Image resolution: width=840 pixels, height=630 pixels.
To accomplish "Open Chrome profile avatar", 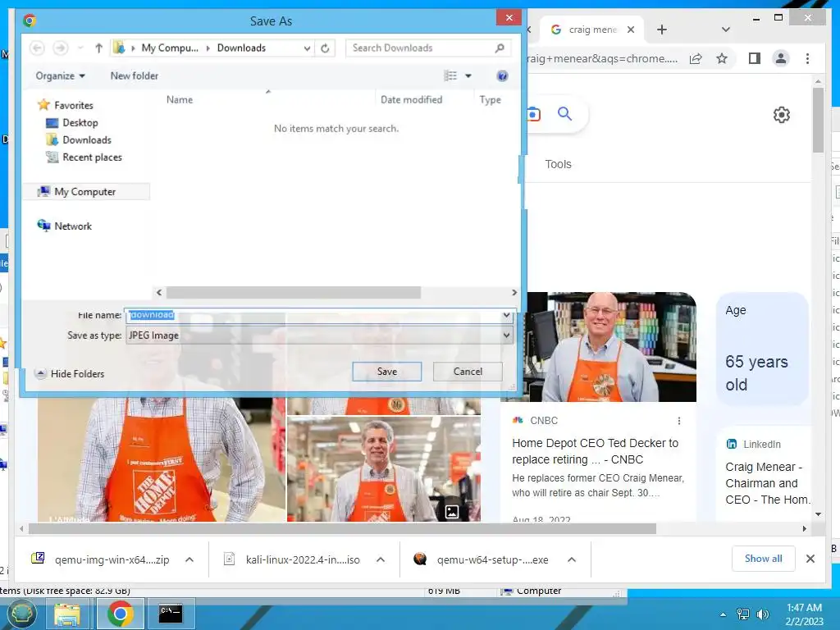I will point(781,58).
